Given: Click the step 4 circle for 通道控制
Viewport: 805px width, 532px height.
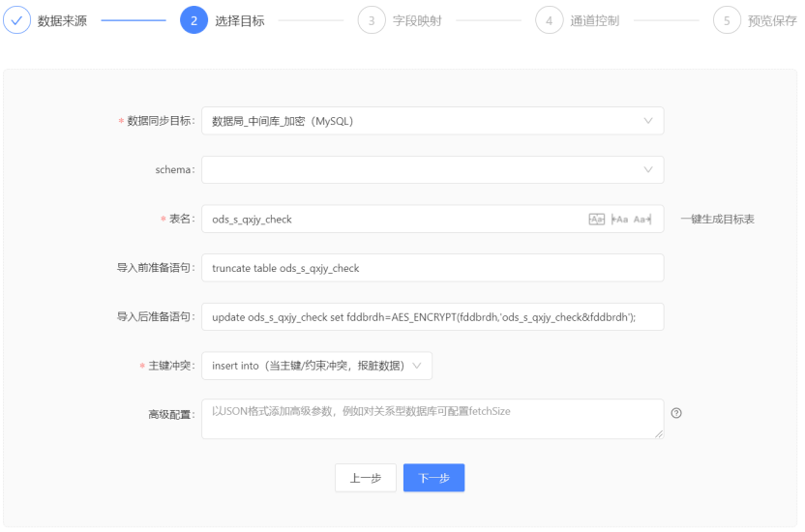Looking at the screenshot, I should pyautogui.click(x=549, y=20).
